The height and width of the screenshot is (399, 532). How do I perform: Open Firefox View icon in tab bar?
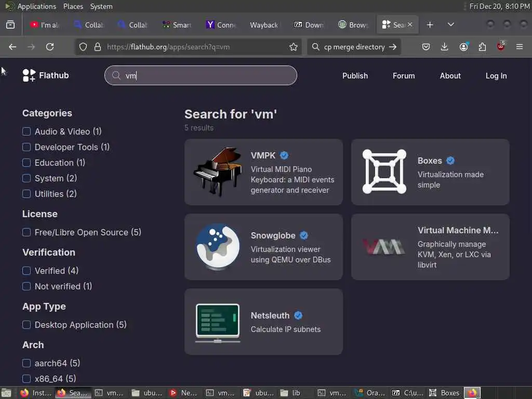tap(10, 25)
